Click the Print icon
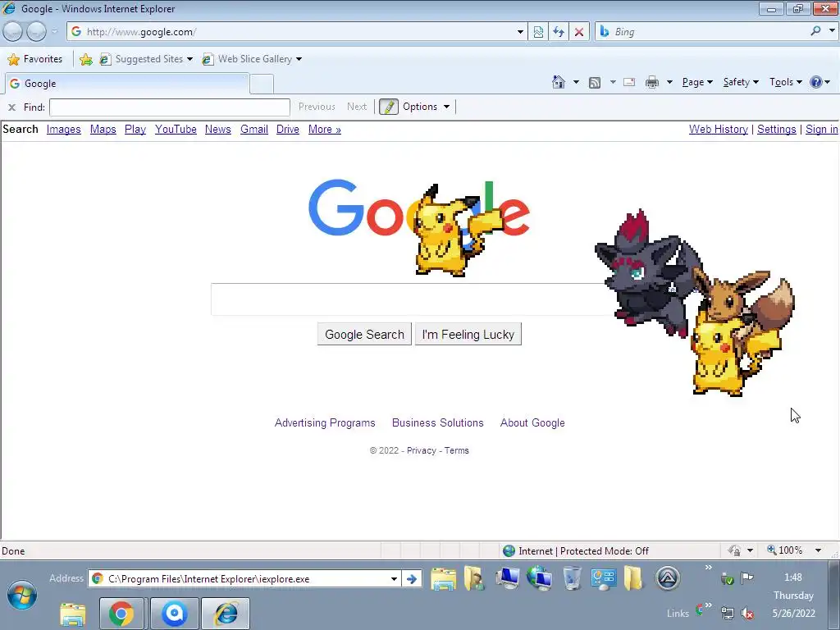The height and width of the screenshot is (630, 840). [652, 83]
